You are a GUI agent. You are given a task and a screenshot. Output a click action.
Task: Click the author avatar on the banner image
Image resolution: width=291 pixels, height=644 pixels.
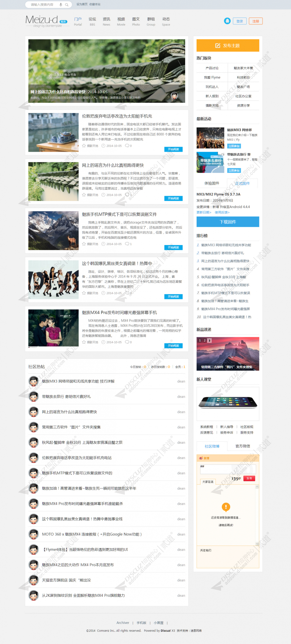click(x=174, y=96)
